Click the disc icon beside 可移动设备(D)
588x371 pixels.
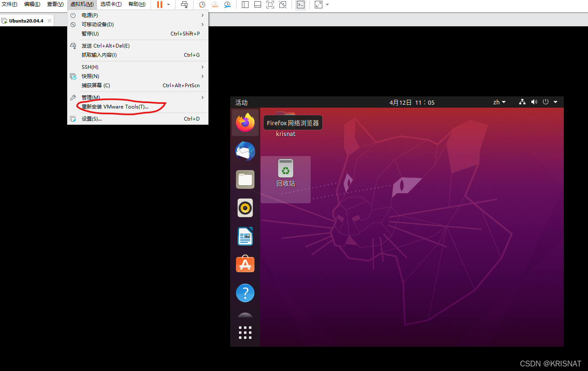(73, 24)
